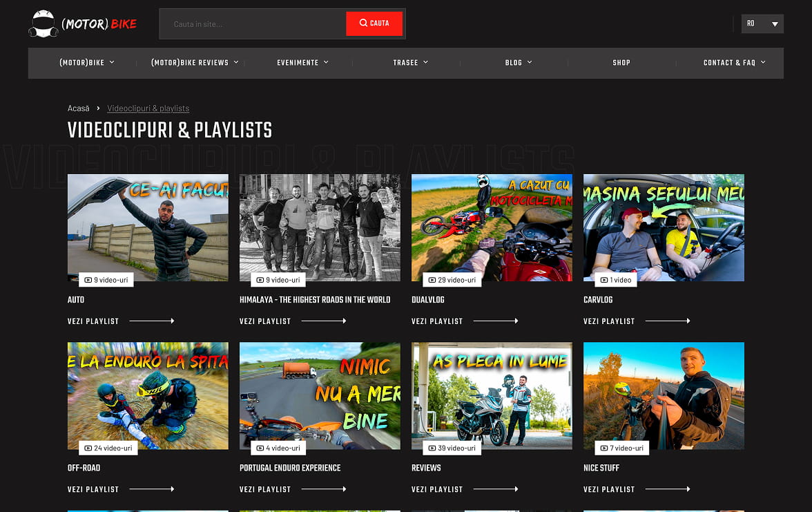The image size is (812, 512).
Task: Click the (Motor)Bike helmet logo
Action: coord(43,23)
